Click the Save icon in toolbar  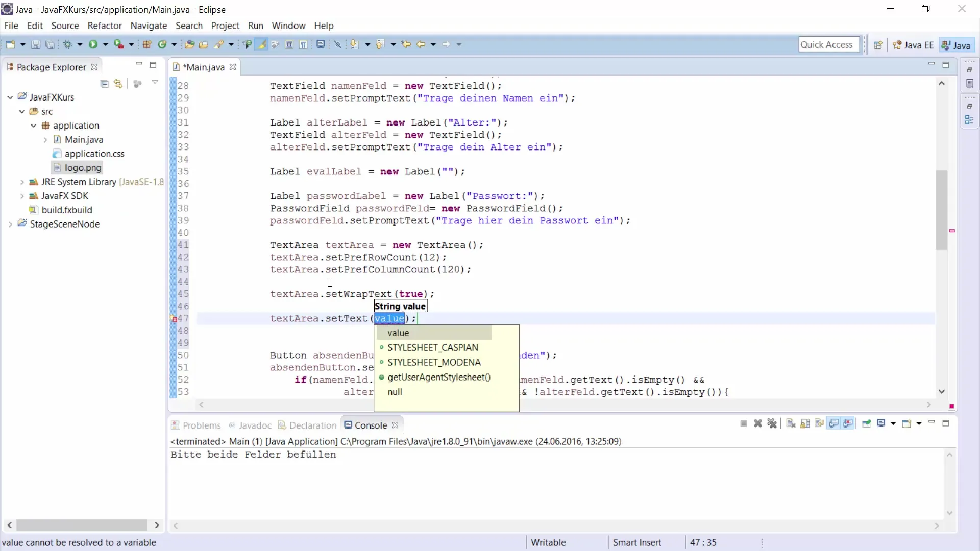click(36, 44)
